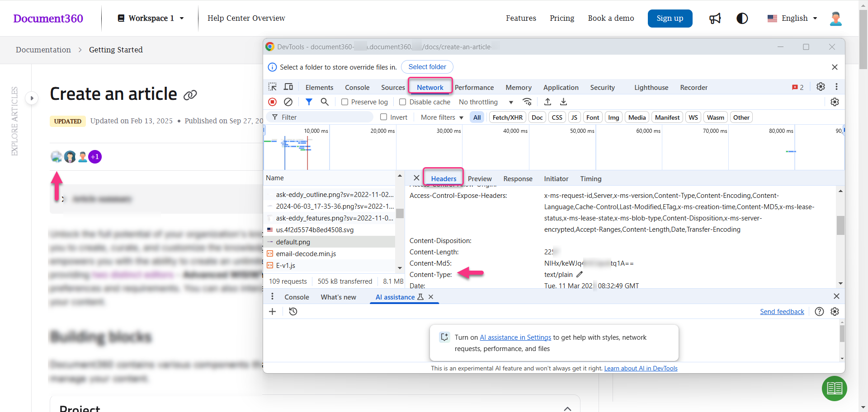Switch to the Response tab
This screenshot has height=412, width=868.
[518, 179]
